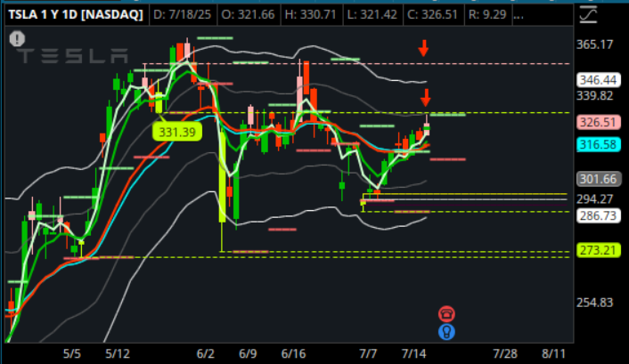Click the 6/2 date on time axis
Screen dimensions: 629x364
[206, 354]
